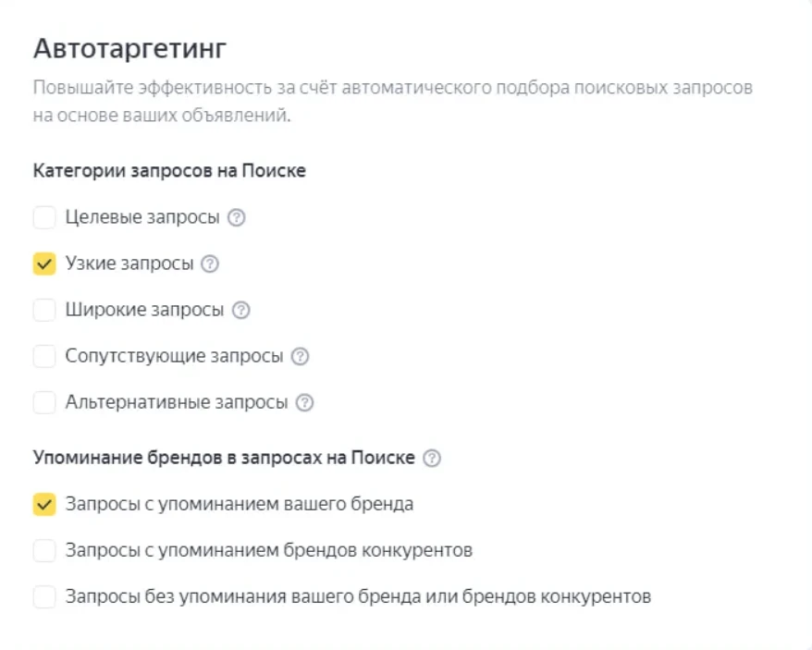
Task: Click label text Запросы с упоминанием брендов конкурентов
Action: 269,550
